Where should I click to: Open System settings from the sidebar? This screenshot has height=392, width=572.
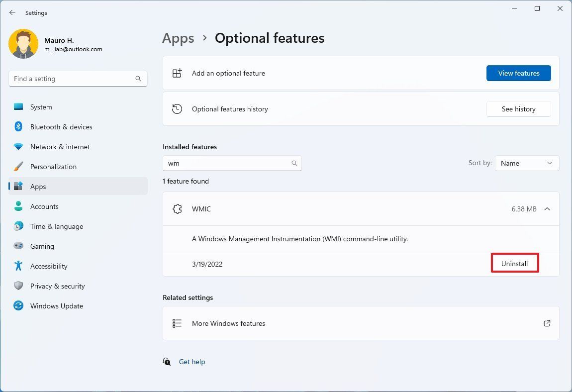click(x=41, y=107)
